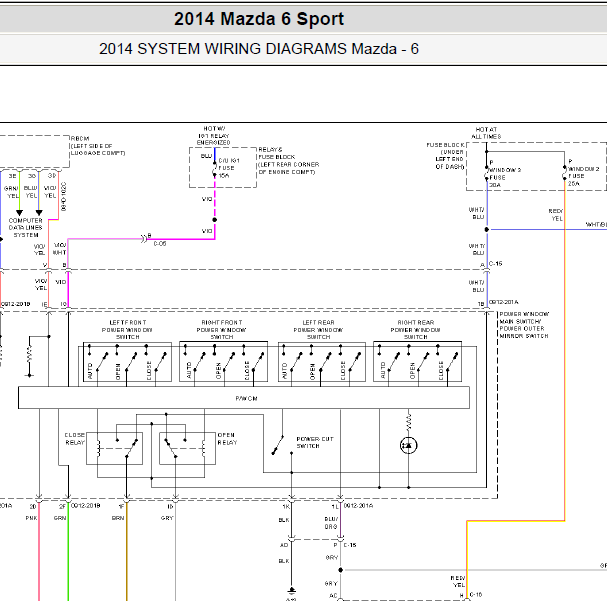
Task: Select the POWER WINDOW MAIN SWITCH / POWER OUTER MIRROR SWITCH label
Action: pos(524,325)
